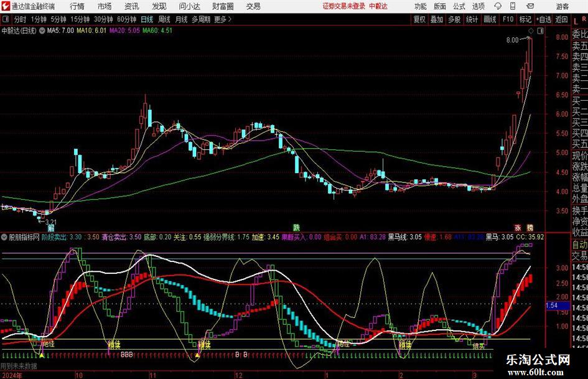
Task: Open the 多周期 multi-period view
Action: pos(201,19)
